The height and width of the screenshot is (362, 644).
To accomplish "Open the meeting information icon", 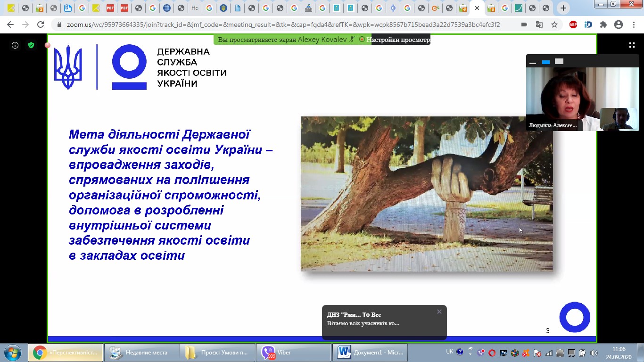I will [15, 45].
